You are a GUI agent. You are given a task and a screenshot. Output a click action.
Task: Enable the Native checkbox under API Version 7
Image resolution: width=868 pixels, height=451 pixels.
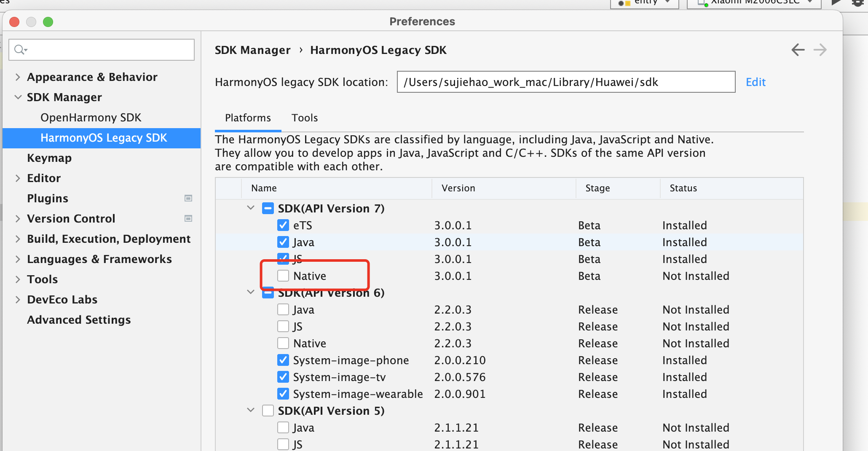point(283,276)
